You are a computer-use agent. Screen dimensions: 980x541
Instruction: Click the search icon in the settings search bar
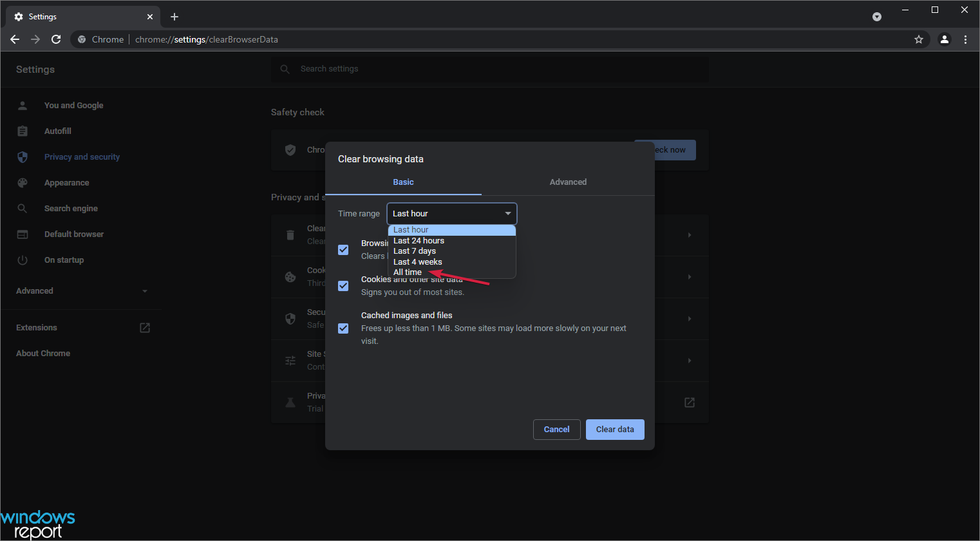tap(285, 69)
